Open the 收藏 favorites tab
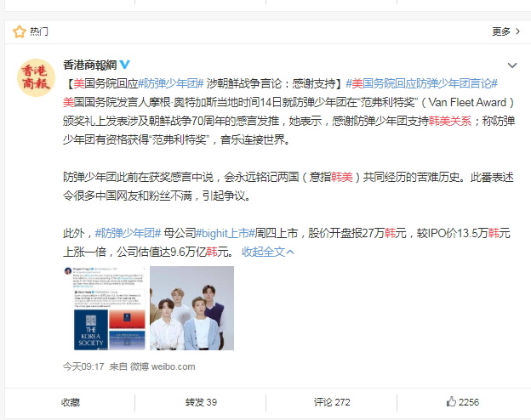531x420 pixels. pos(71,402)
